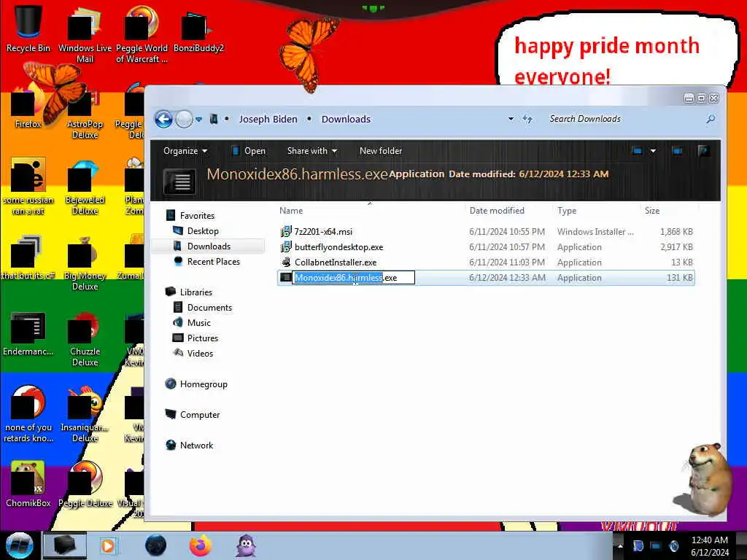Click the 7z2201-x64.msi installer icon
Viewport: 747px width, 560px height.
(x=285, y=231)
